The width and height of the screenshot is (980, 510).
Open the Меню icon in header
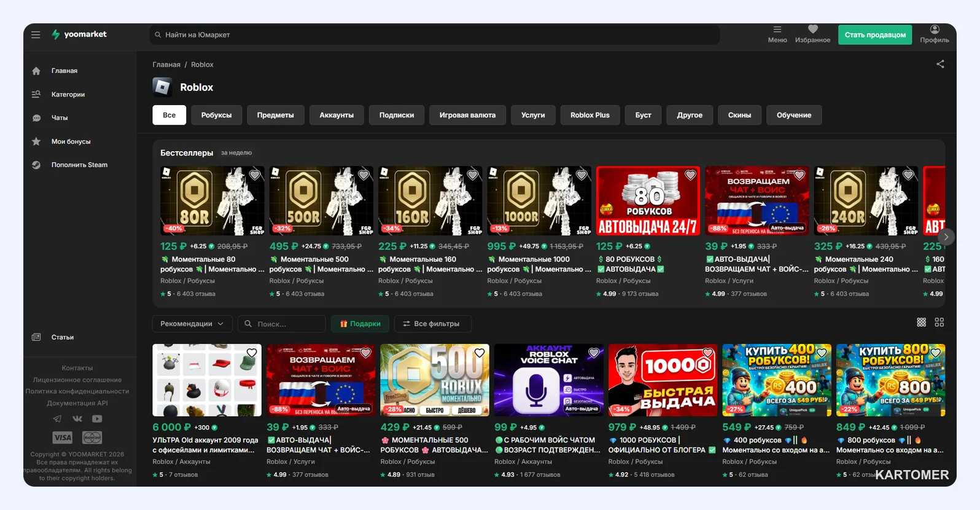pyautogui.click(x=777, y=34)
